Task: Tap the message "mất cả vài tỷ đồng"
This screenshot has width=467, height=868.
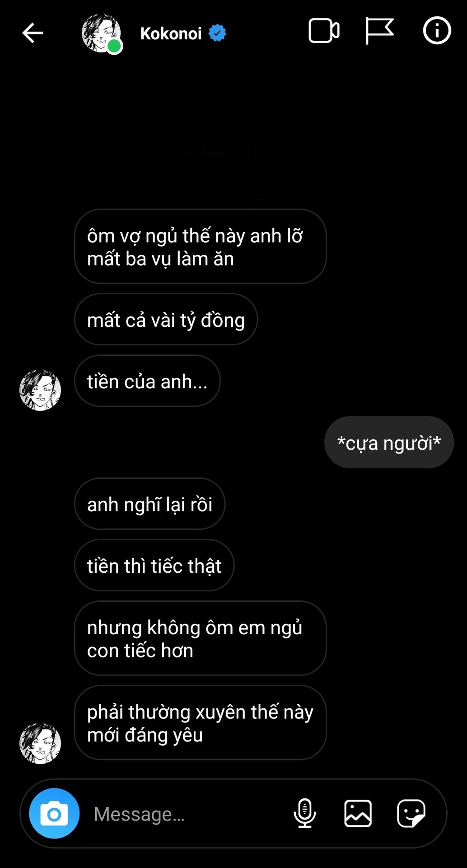Action: (x=166, y=320)
